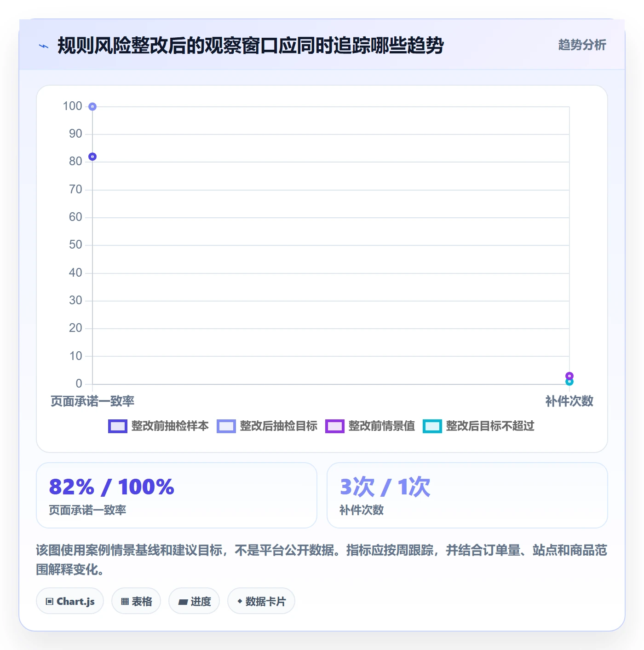This screenshot has height=650, width=644.
Task: Click the 补件次数 x-axis label
Action: click(x=569, y=401)
